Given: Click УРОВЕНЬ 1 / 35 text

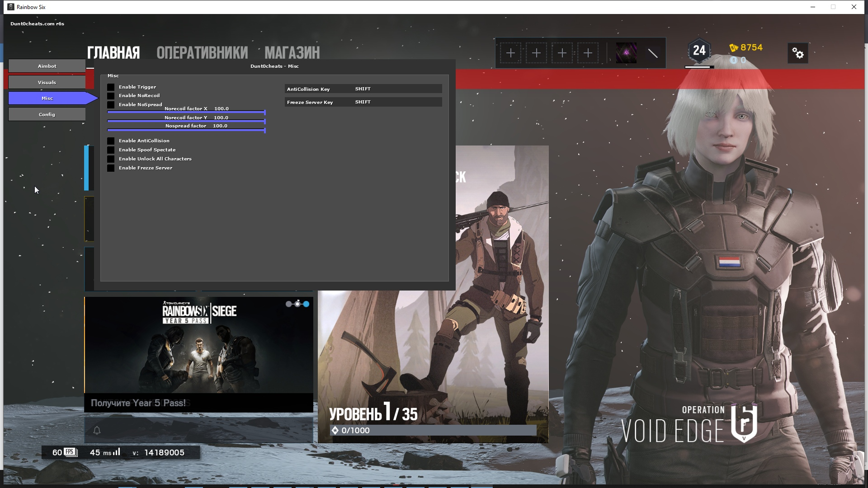Looking at the screenshot, I should point(373,413).
